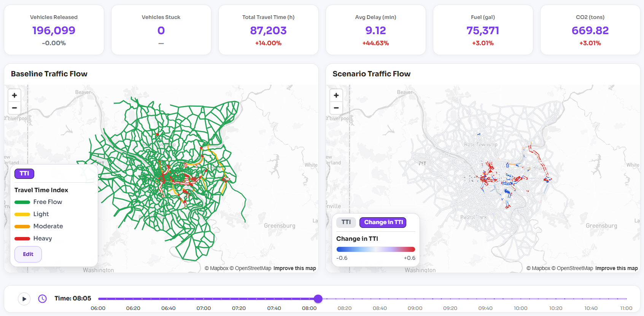The width and height of the screenshot is (644, 316).
Task: Click the +0.6 gradient maximum label
Action: (x=410, y=258)
